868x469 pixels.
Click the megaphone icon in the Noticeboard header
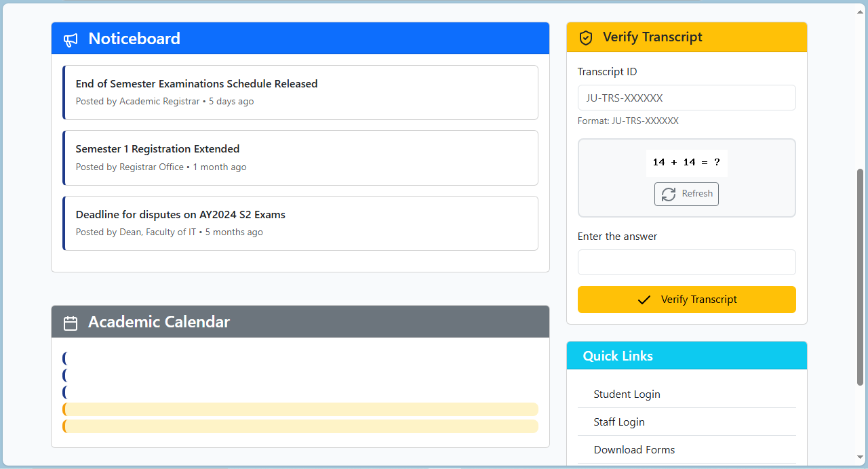coord(71,40)
